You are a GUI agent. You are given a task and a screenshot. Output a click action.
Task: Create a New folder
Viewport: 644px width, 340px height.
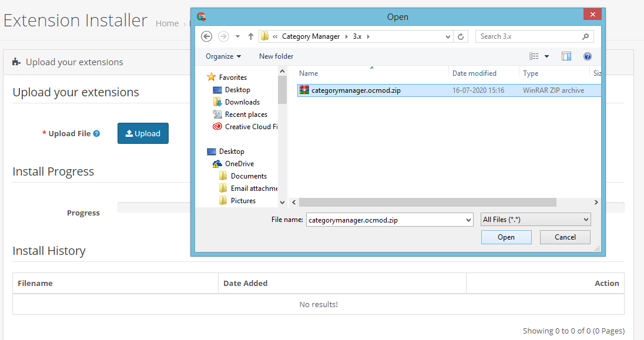pos(276,56)
